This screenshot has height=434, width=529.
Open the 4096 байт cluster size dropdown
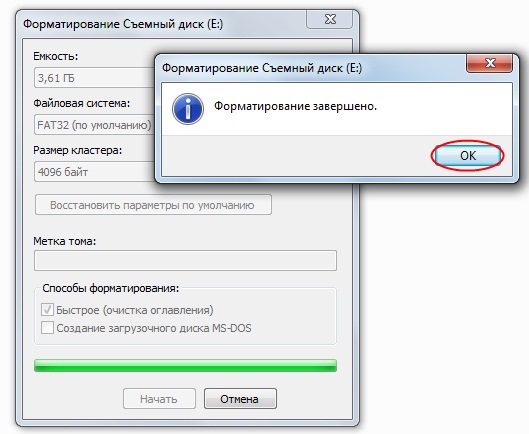94,172
